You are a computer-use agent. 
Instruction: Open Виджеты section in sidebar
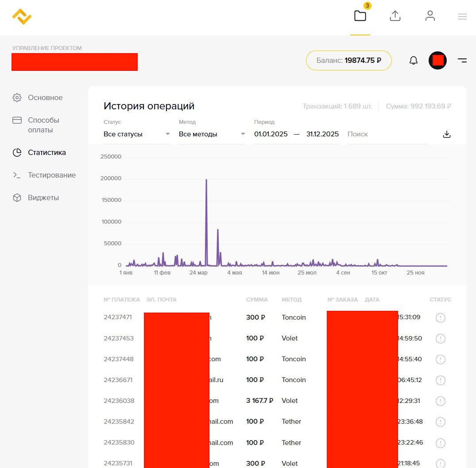point(43,197)
